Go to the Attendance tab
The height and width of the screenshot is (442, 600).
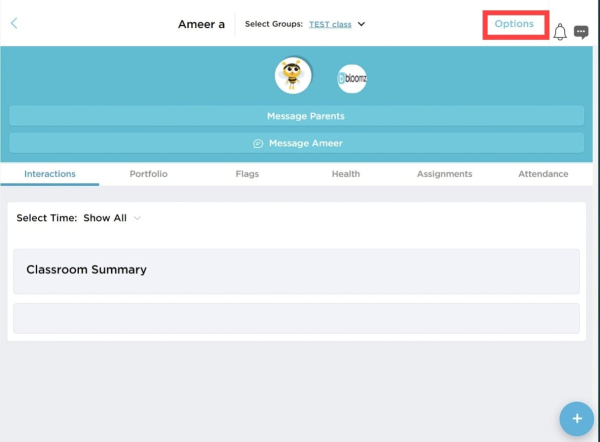pos(543,174)
